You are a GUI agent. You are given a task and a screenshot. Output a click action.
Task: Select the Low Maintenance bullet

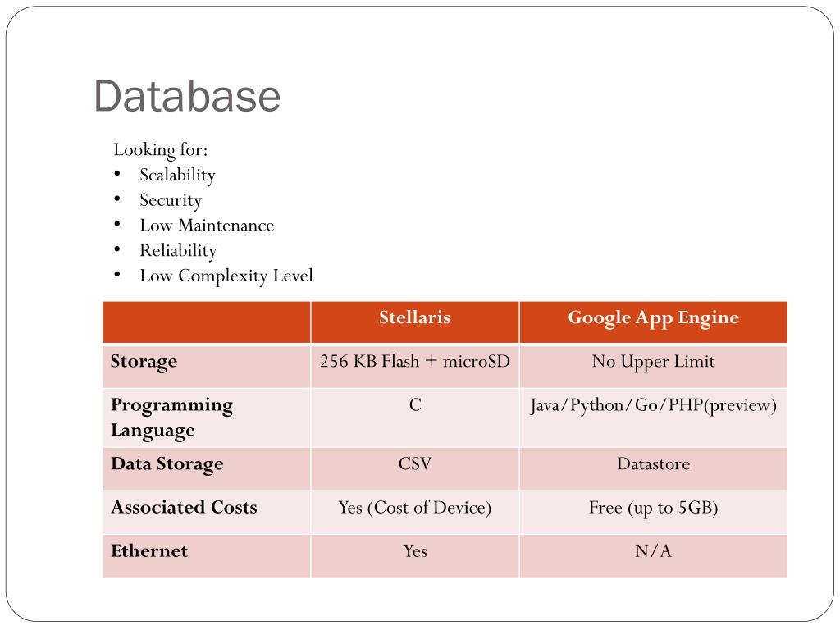click(207, 226)
